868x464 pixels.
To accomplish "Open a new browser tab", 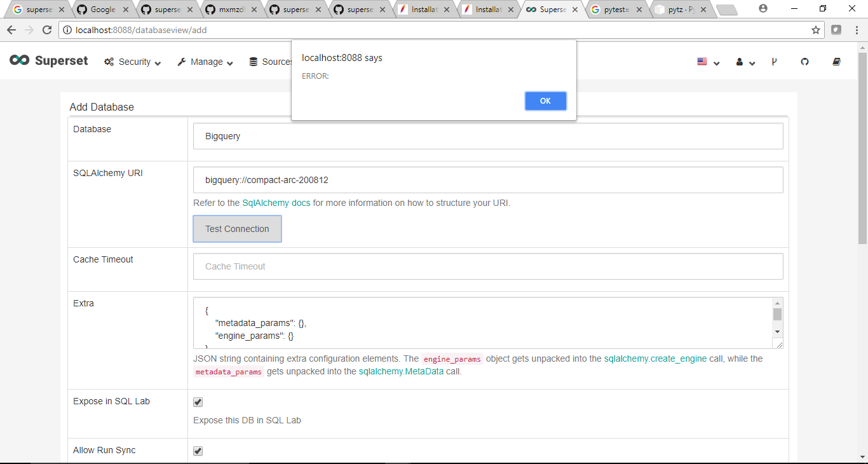I will coord(726,10).
